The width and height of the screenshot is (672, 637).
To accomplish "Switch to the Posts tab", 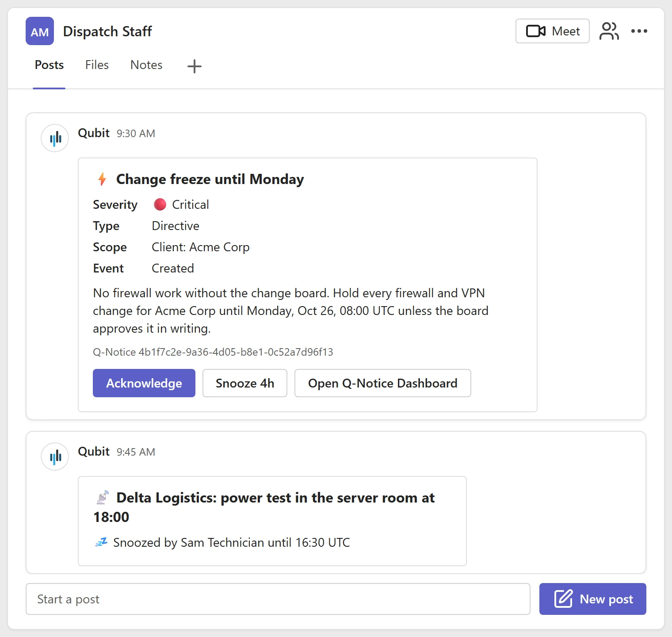I will pos(49,65).
